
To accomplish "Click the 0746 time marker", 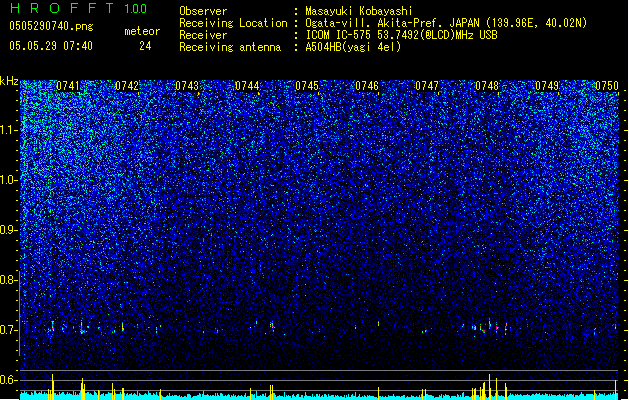I will (x=367, y=86).
